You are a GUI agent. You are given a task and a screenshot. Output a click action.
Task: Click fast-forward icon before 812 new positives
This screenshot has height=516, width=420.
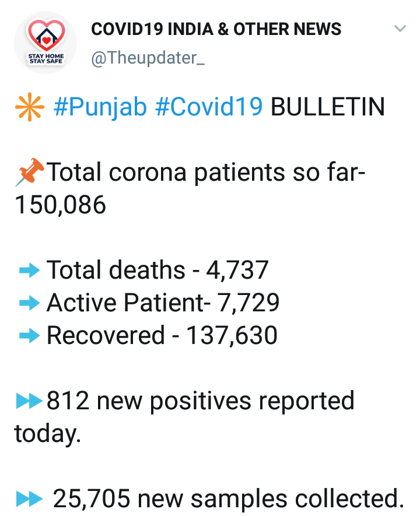(x=29, y=402)
